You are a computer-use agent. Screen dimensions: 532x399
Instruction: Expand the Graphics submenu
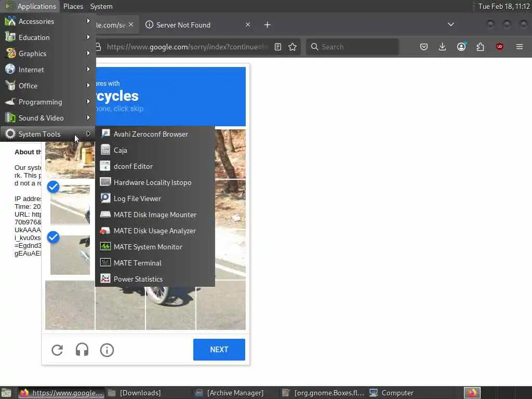coord(48,54)
